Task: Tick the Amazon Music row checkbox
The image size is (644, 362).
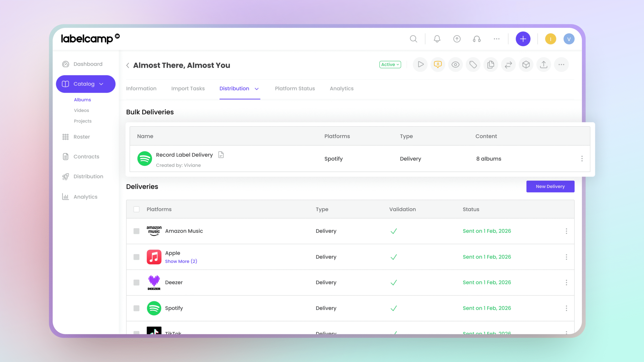Action: coord(136,231)
